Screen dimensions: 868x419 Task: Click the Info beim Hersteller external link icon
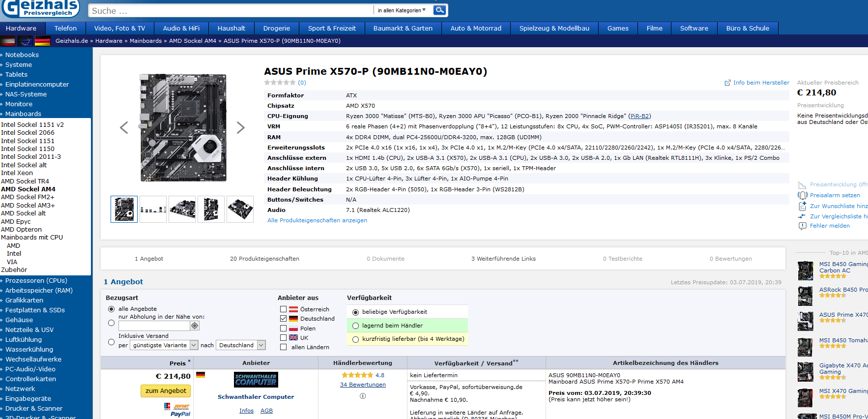coord(727,83)
